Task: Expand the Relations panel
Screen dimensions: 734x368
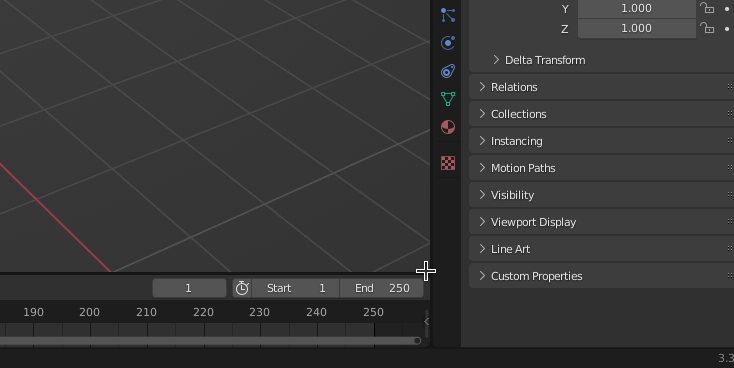Action: point(602,87)
